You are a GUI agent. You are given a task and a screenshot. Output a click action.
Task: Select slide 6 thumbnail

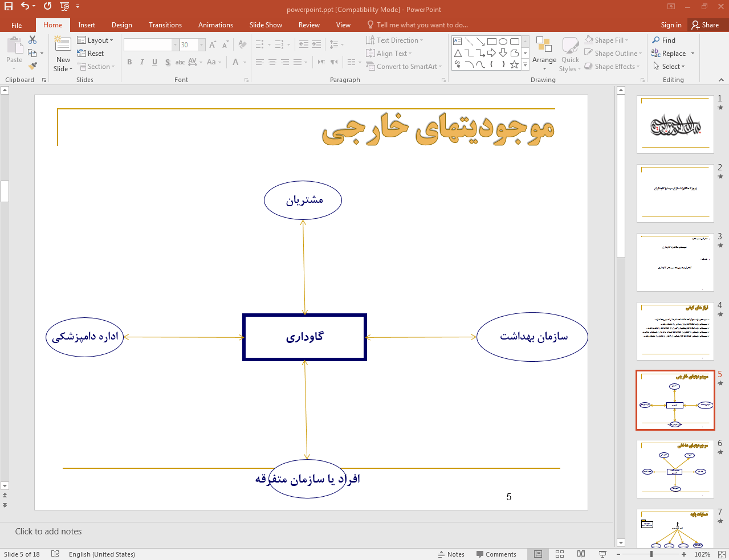675,469
